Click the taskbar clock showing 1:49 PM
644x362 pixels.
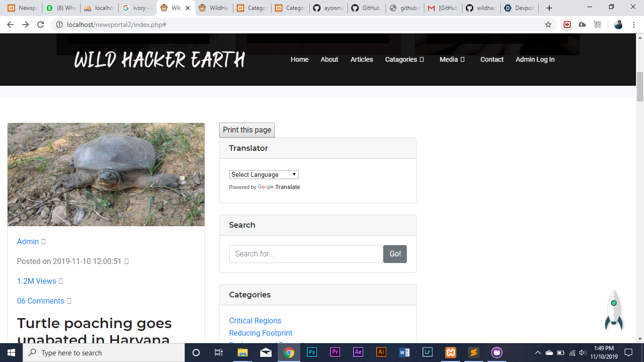(604, 353)
